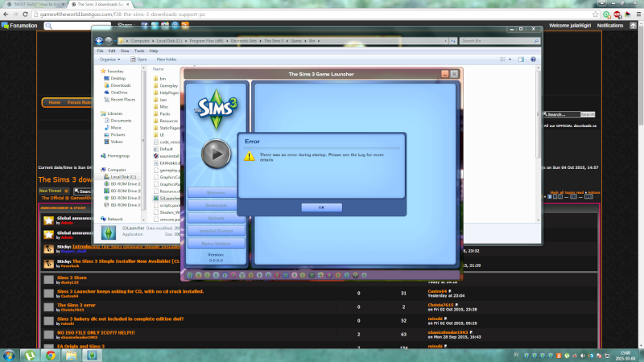
Task: Switch to Chrome from the taskbar
Action: (x=51, y=356)
